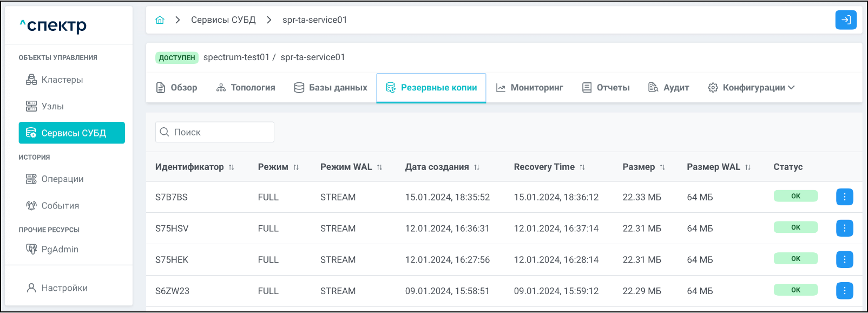Expand the Конфигурации dropdown
868x313 pixels.
(751, 88)
